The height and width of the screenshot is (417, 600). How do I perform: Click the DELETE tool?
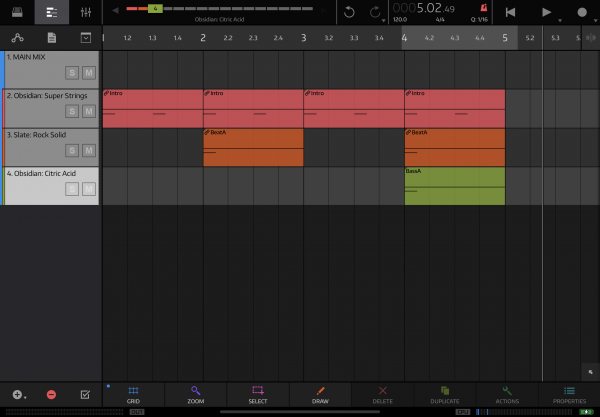[x=383, y=395]
